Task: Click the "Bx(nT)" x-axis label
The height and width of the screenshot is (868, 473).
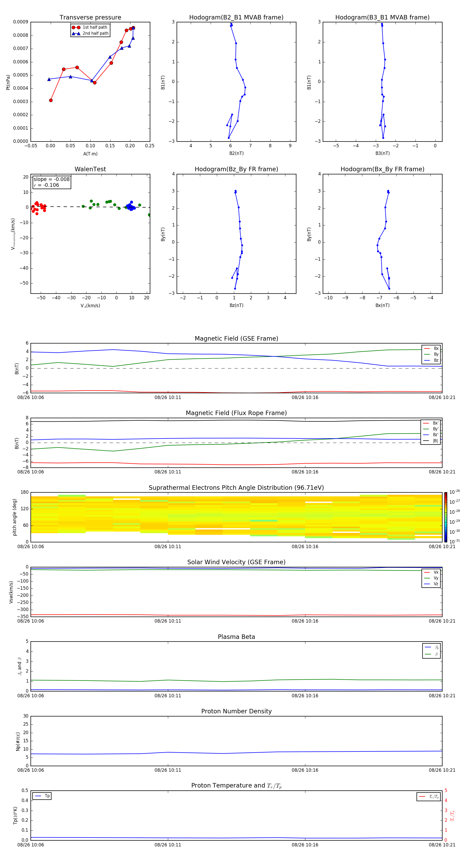Action: (x=382, y=305)
